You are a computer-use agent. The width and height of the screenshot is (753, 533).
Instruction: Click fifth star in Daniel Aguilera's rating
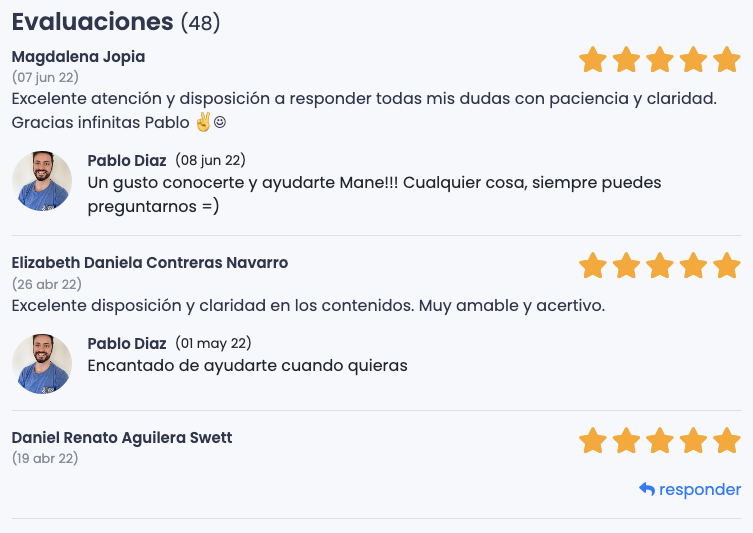(x=727, y=440)
